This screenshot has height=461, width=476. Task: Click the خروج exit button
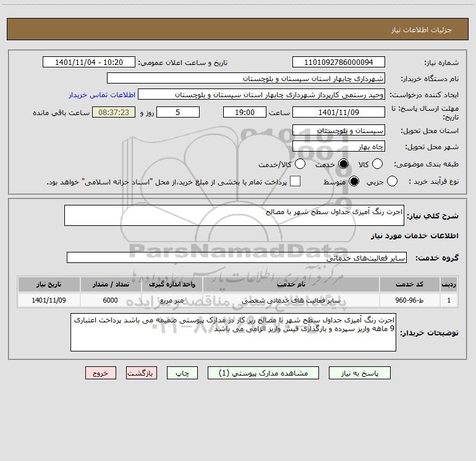pyautogui.click(x=101, y=373)
